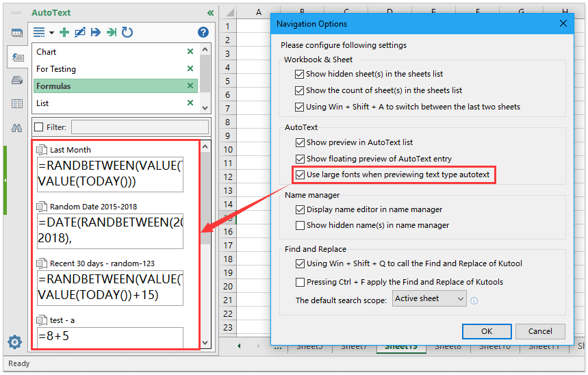Open the default search scope dropdown
The height and width of the screenshot is (375, 588).
pyautogui.click(x=429, y=298)
